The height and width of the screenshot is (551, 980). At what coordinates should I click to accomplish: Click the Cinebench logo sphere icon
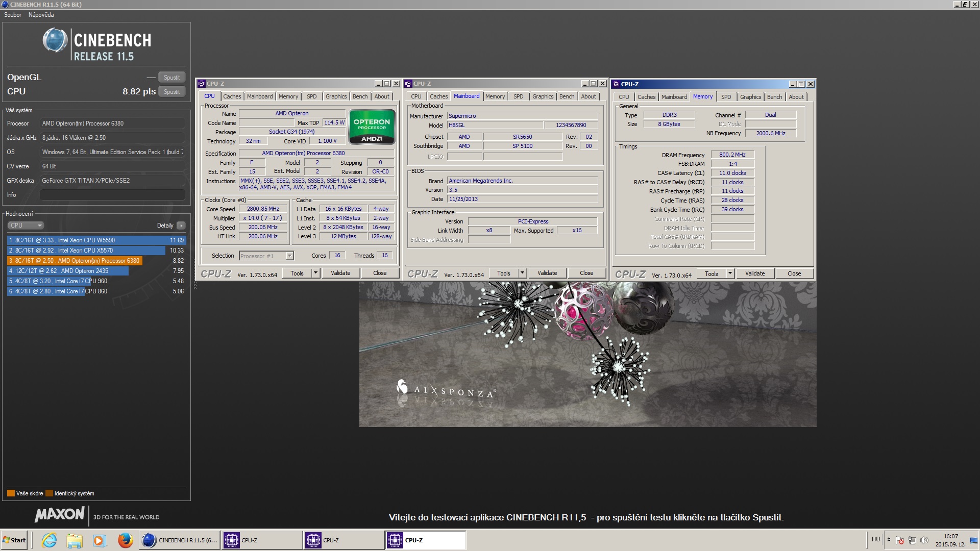55,41
